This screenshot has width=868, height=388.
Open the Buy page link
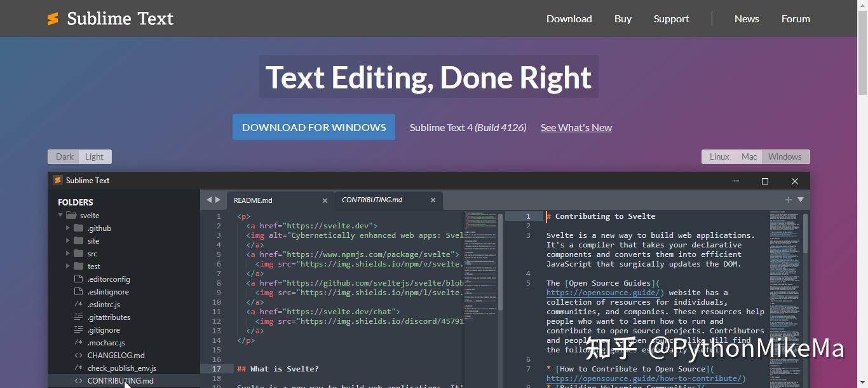click(x=623, y=19)
